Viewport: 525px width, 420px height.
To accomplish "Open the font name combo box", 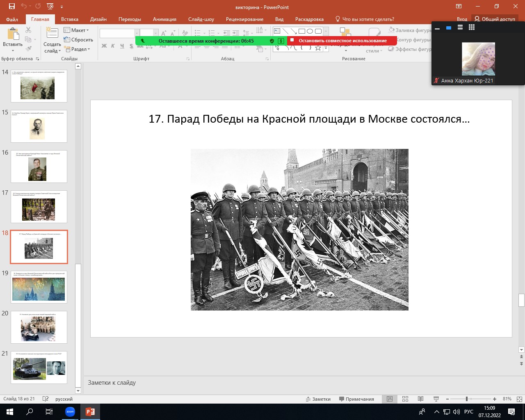I will coord(119,33).
